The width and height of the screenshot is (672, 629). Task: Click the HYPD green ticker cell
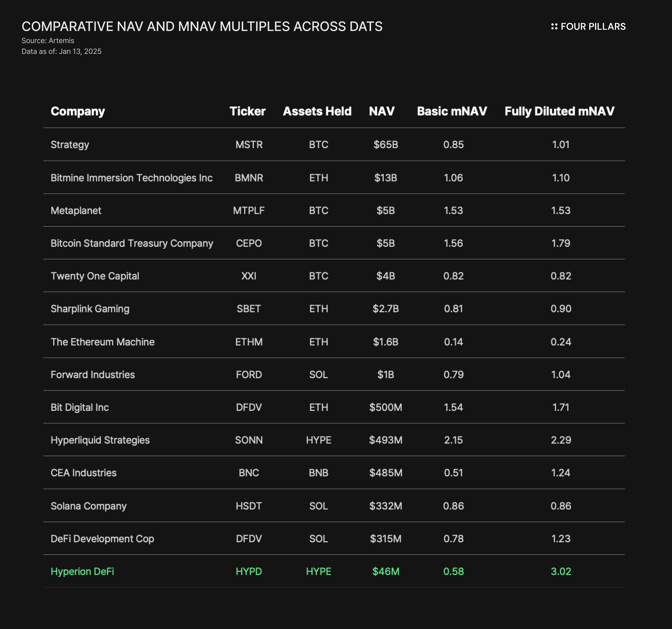(249, 572)
